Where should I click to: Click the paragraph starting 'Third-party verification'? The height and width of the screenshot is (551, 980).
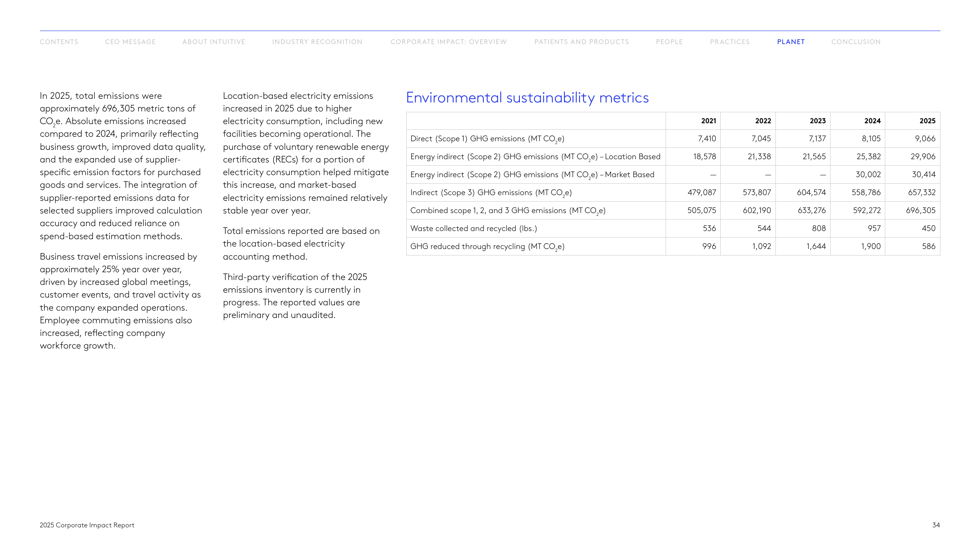[295, 296]
